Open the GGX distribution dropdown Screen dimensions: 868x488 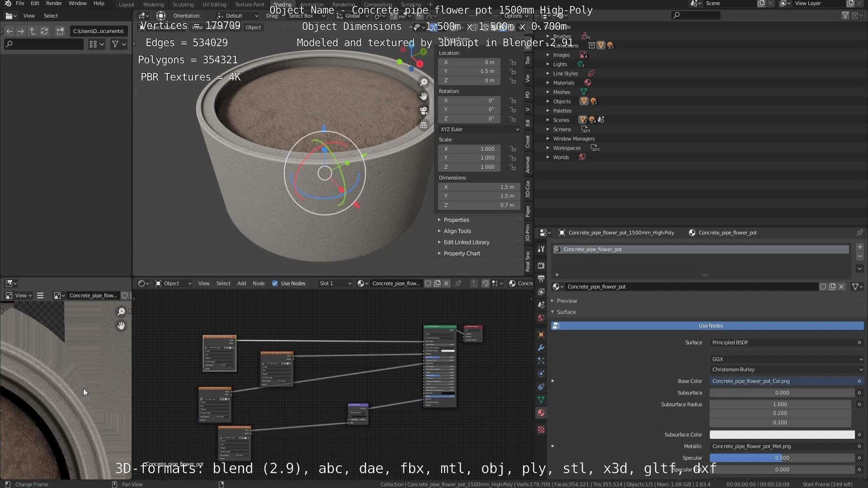point(787,359)
